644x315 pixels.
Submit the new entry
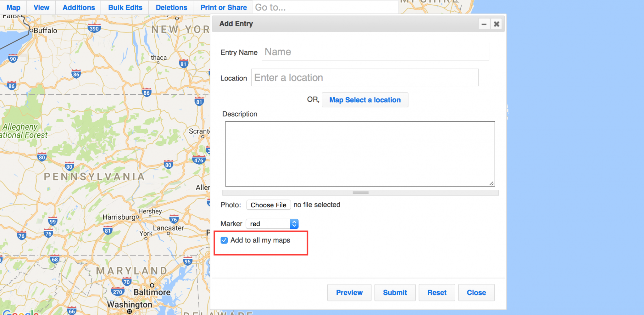pyautogui.click(x=395, y=293)
